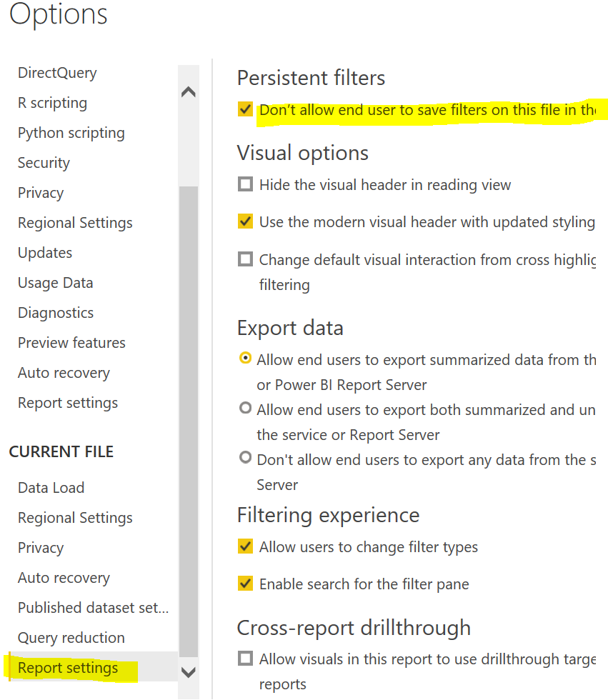Uncheck Don't allow end user save filters

tap(245, 109)
